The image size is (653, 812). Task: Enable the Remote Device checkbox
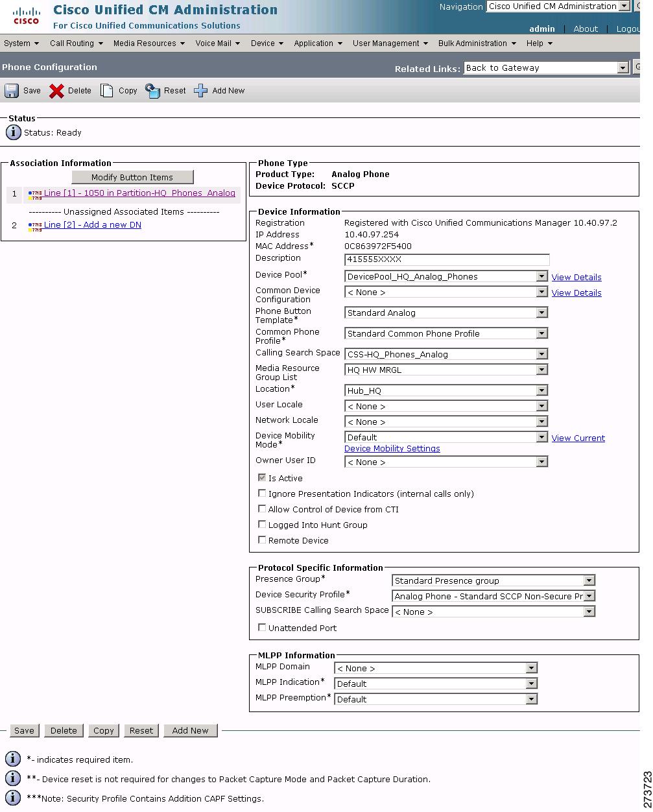(x=262, y=540)
